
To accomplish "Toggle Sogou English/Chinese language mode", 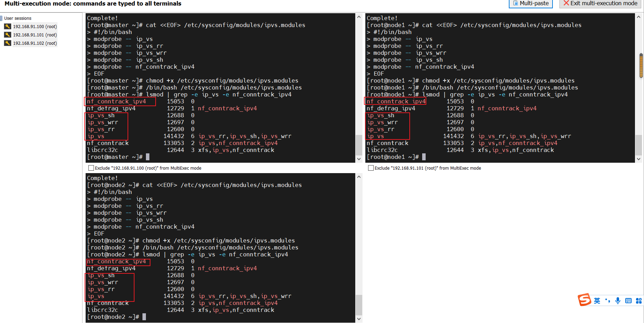I will [x=597, y=301].
